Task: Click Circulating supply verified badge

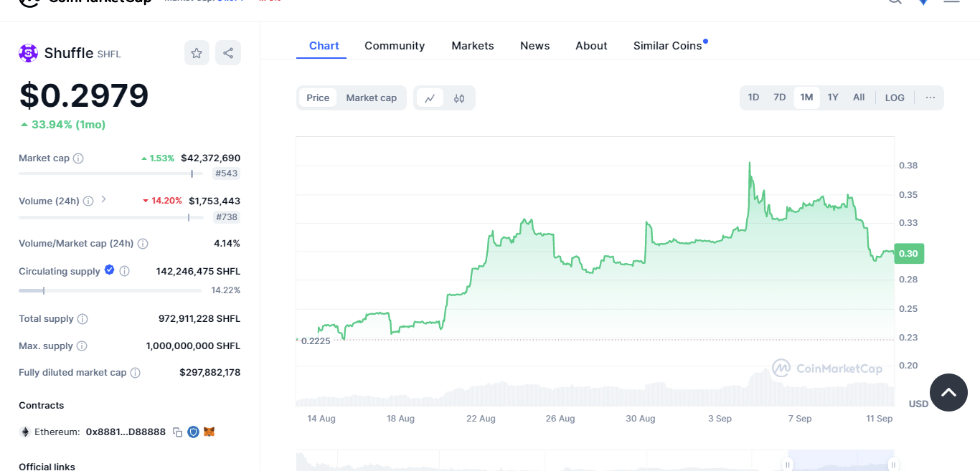Action: tap(110, 270)
